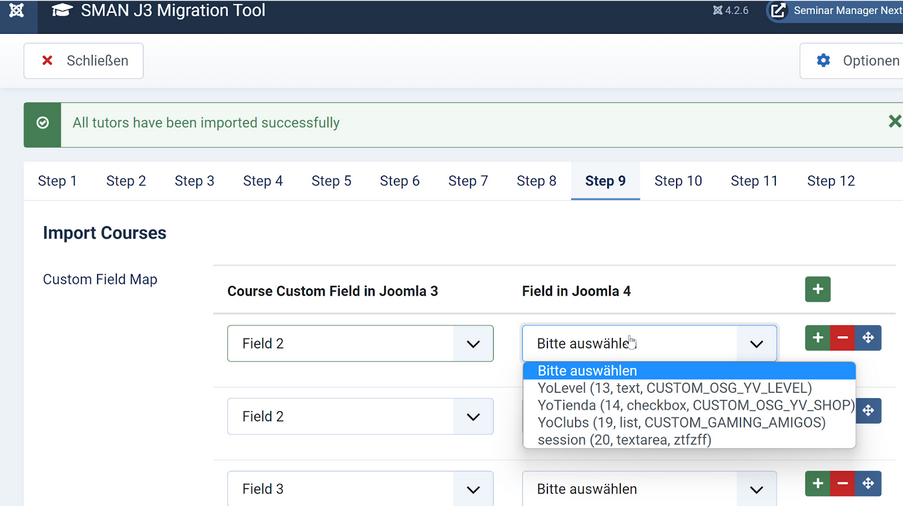This screenshot has width=904, height=506.
Task: Go to Step 8 tab
Action: tap(536, 181)
